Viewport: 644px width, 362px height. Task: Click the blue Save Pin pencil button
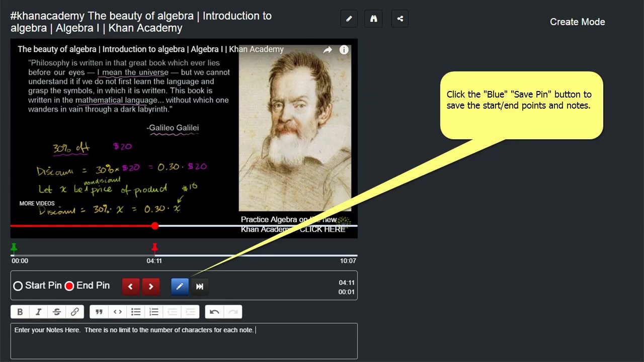pos(180,286)
